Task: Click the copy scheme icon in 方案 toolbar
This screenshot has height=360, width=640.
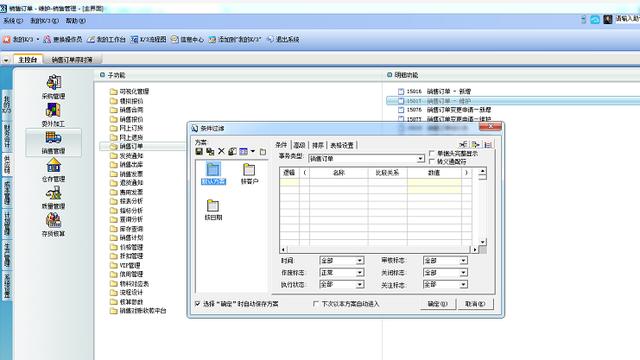Action: [x=210, y=151]
